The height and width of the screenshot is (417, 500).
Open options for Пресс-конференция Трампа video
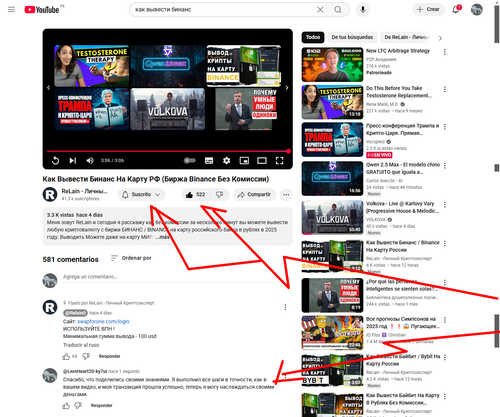(x=445, y=127)
